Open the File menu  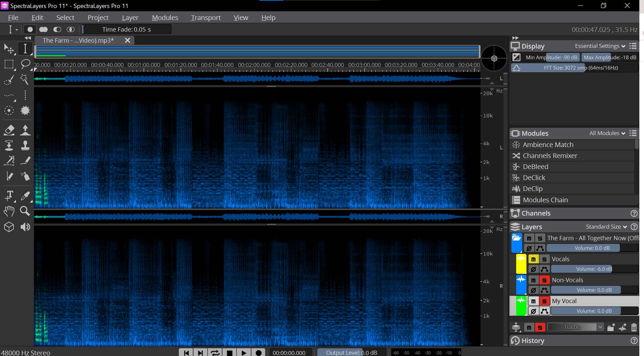(13, 17)
